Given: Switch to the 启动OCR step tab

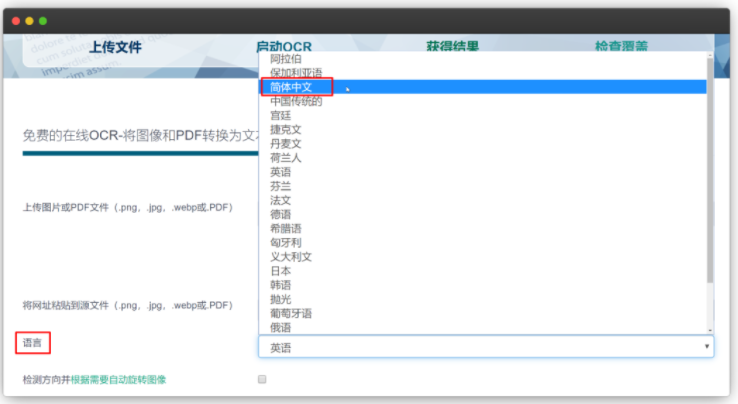Looking at the screenshot, I should 284,46.
